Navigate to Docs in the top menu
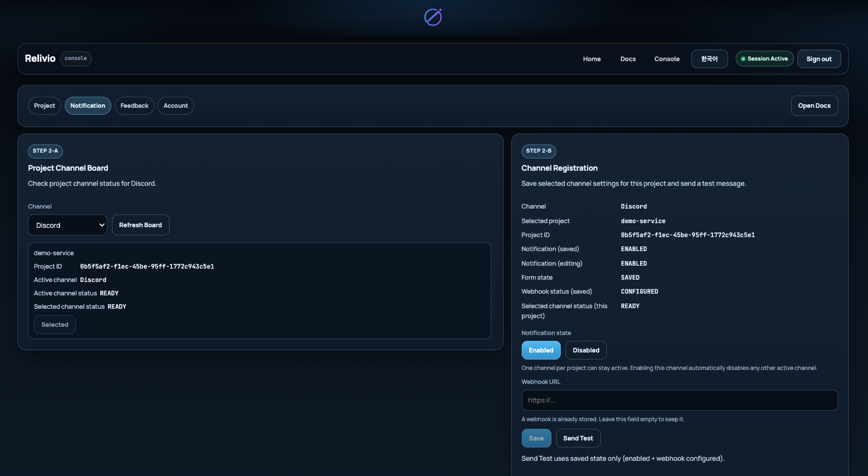This screenshot has height=476, width=868. click(628, 58)
